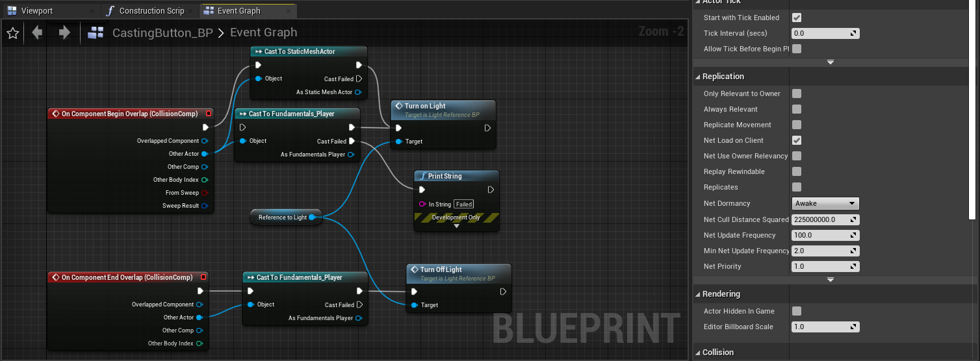The height and width of the screenshot is (361, 980).
Task: Enable the Actor Hidden In Game checkbox
Action: [797, 311]
